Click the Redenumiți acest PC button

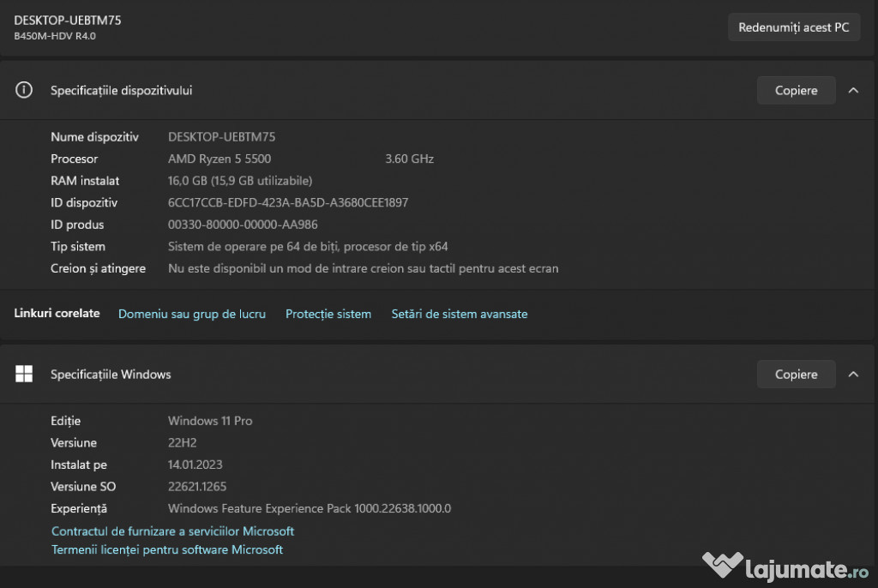793,27
